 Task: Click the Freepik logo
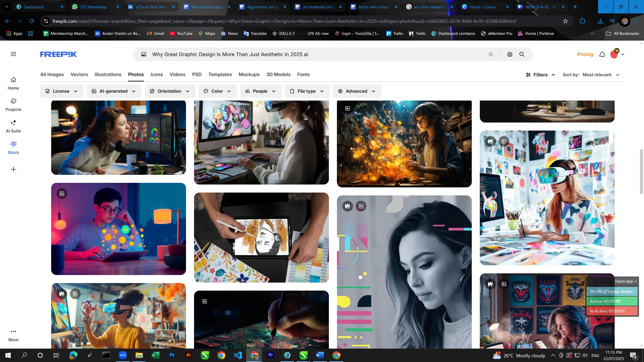pos(58,54)
